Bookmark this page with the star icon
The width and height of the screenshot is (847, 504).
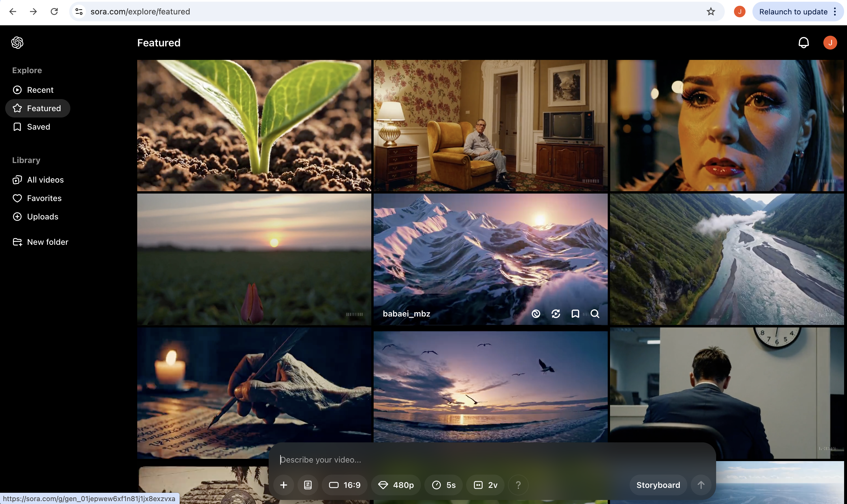[711, 12]
